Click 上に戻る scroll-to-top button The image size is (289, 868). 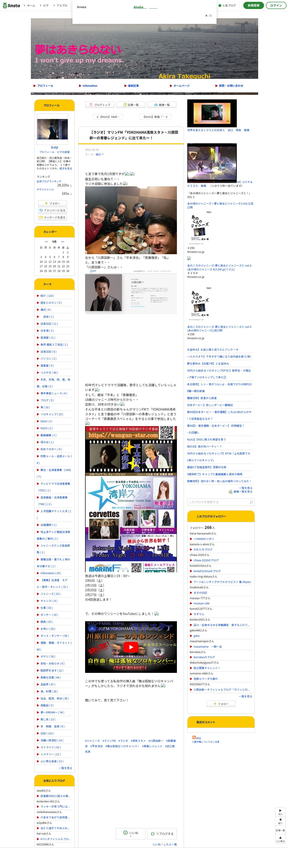(x=280, y=839)
